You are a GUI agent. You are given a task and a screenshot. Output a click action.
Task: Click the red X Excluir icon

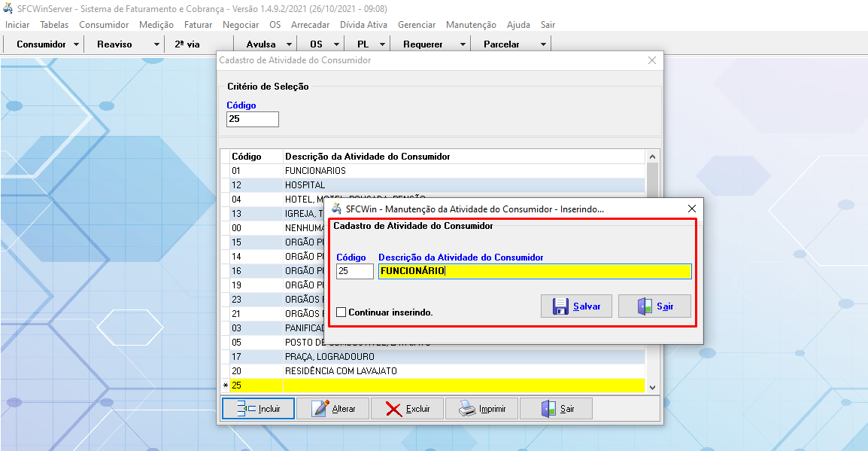pos(393,409)
